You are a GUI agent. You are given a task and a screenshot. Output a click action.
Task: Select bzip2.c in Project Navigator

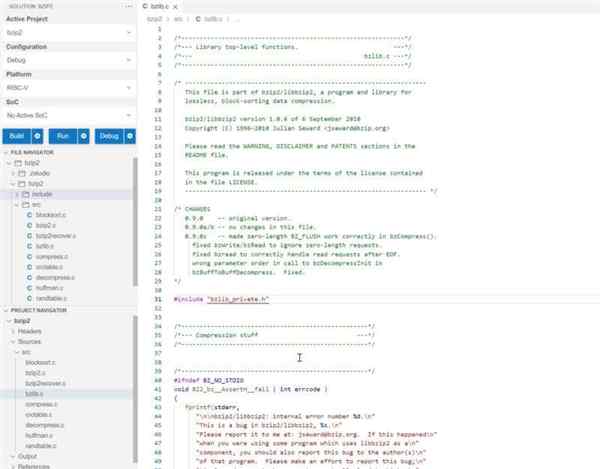35,373
